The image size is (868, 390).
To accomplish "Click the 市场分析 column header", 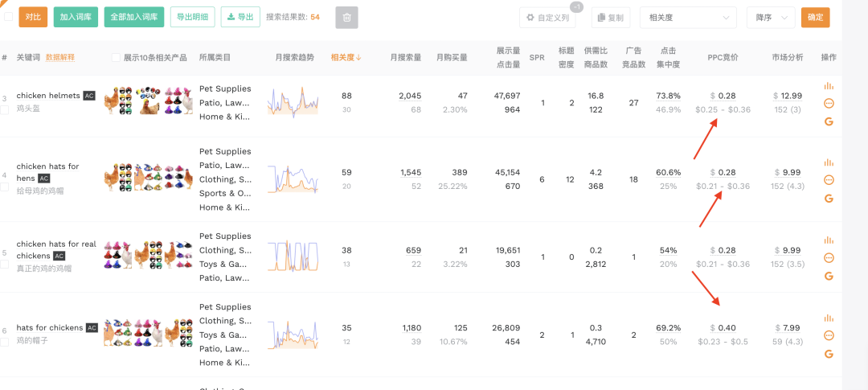I will (788, 58).
